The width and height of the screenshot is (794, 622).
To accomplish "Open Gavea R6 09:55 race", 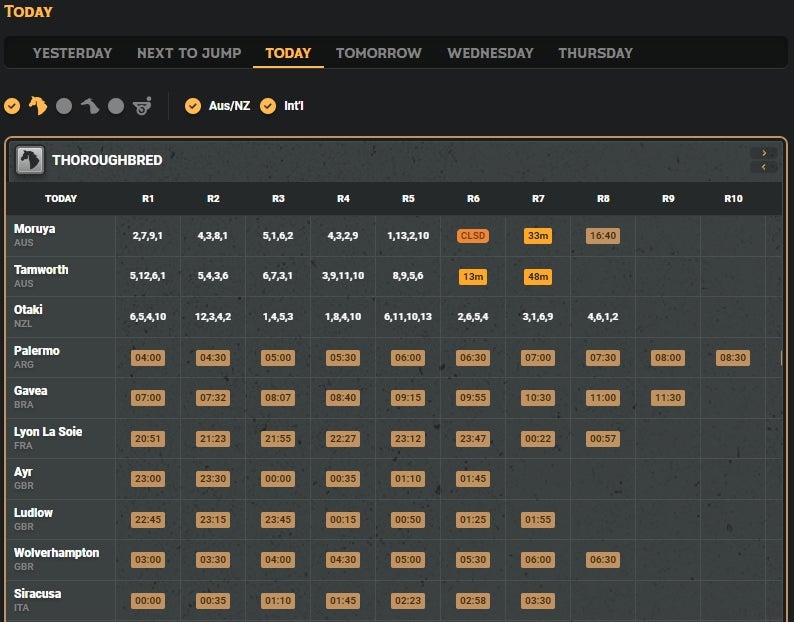I will tap(473, 398).
